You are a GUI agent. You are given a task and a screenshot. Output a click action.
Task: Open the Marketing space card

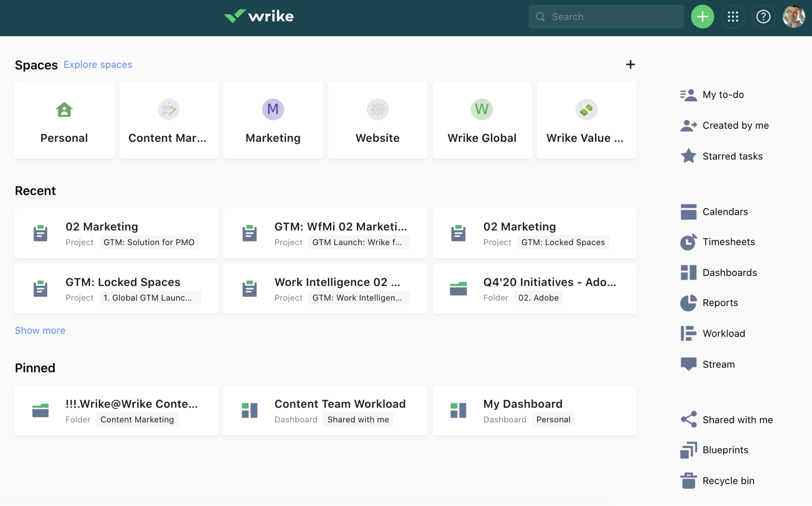pos(273,120)
